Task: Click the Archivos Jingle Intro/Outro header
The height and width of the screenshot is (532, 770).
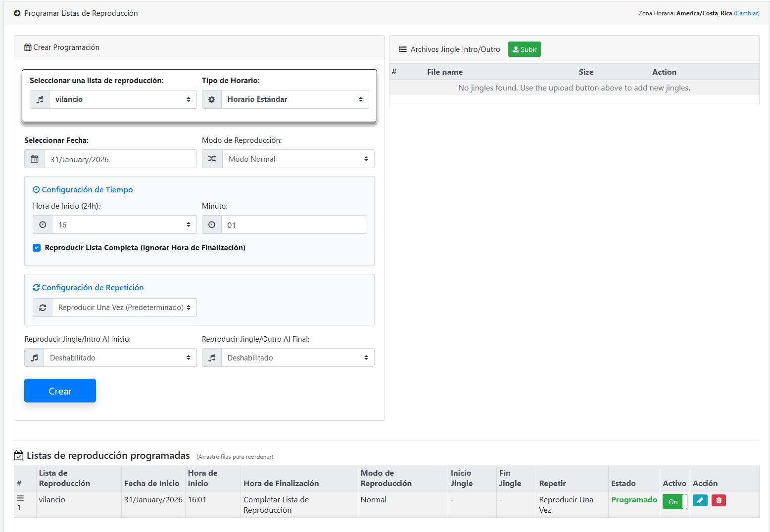Action: [455, 49]
